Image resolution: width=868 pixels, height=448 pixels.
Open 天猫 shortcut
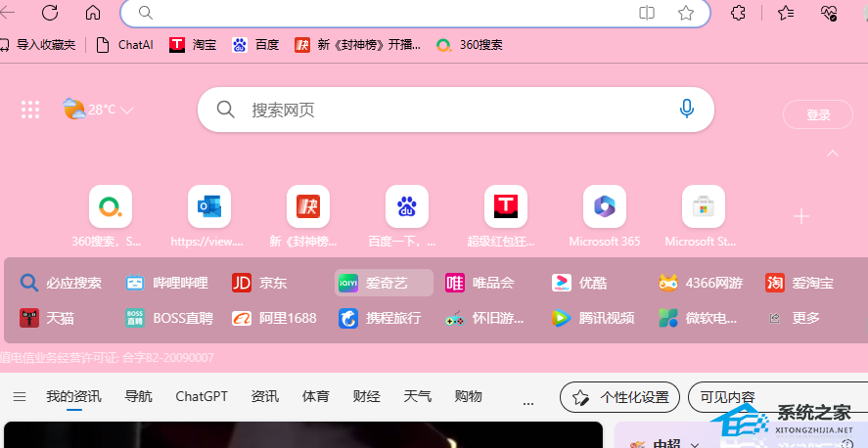[47, 318]
